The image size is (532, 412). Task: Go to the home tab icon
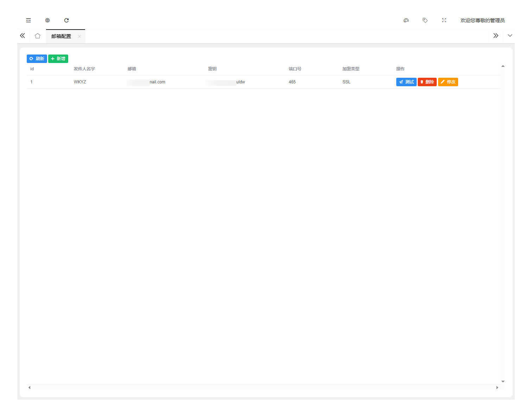point(38,36)
